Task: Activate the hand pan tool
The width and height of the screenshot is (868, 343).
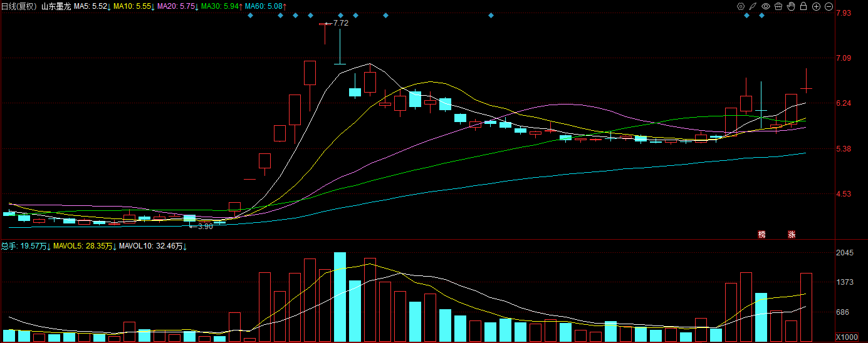Action: click(x=791, y=6)
